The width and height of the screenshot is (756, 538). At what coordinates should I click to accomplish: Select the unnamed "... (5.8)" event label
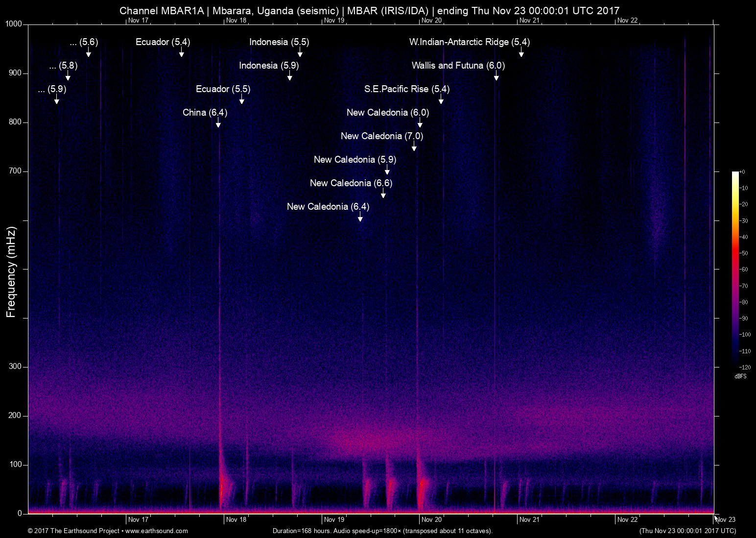pos(63,66)
